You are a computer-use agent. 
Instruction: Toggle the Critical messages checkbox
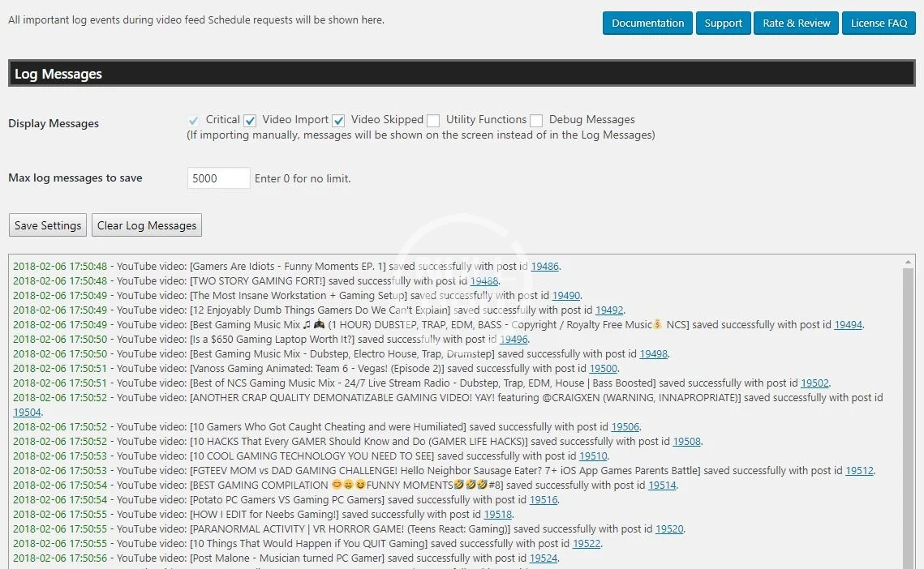click(x=193, y=121)
